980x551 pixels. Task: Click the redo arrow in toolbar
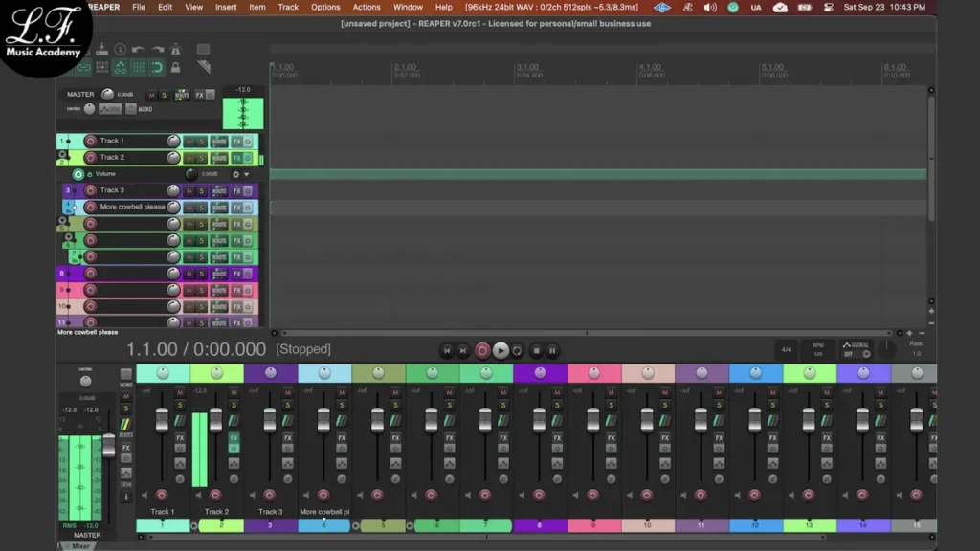tap(156, 50)
